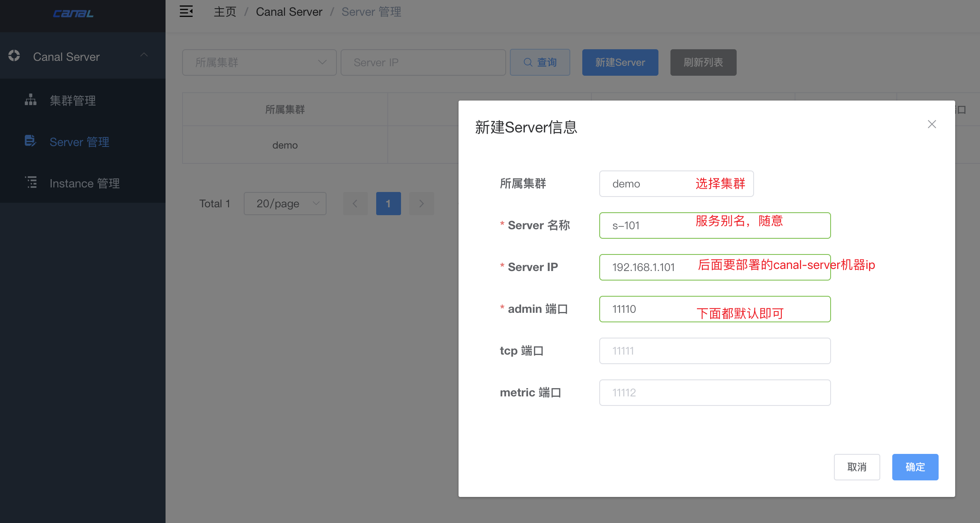The image size is (980, 523).
Task: Open Server 管理 menu item
Action: tap(83, 142)
